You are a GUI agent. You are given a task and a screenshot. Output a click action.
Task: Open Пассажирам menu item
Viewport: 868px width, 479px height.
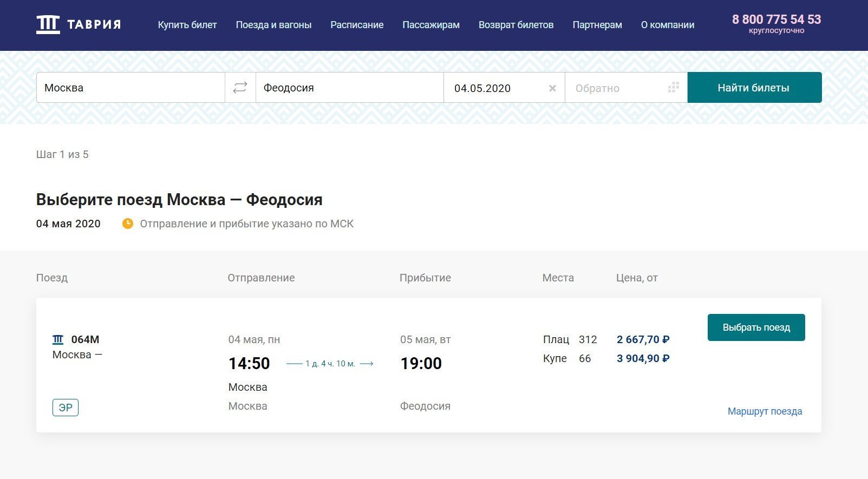point(431,25)
